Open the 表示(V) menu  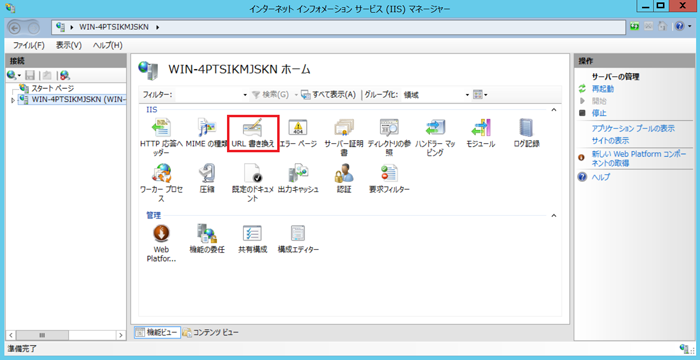click(x=69, y=45)
